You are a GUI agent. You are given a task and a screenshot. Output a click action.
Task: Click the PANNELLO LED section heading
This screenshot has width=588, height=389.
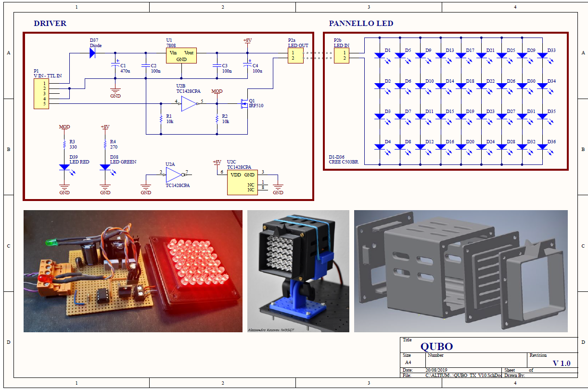tap(361, 24)
